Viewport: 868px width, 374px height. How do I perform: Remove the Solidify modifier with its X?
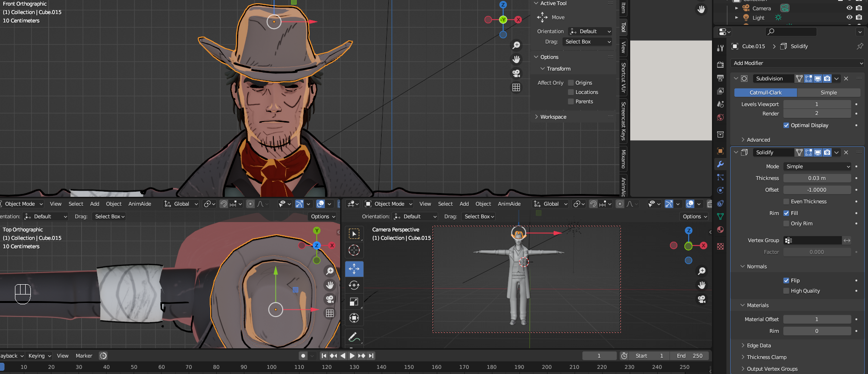(x=846, y=152)
